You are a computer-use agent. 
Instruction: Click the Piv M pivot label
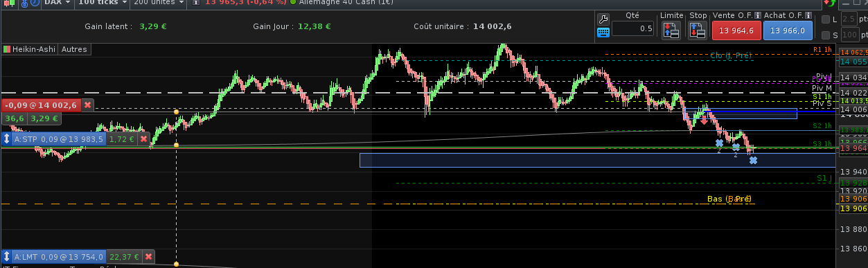tap(822, 88)
